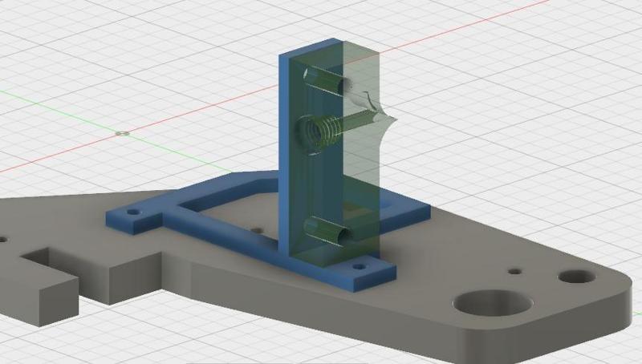This screenshot has height=364, width=642.
Task: Click the medium hole near gray plate corner
Action: click(x=577, y=277)
